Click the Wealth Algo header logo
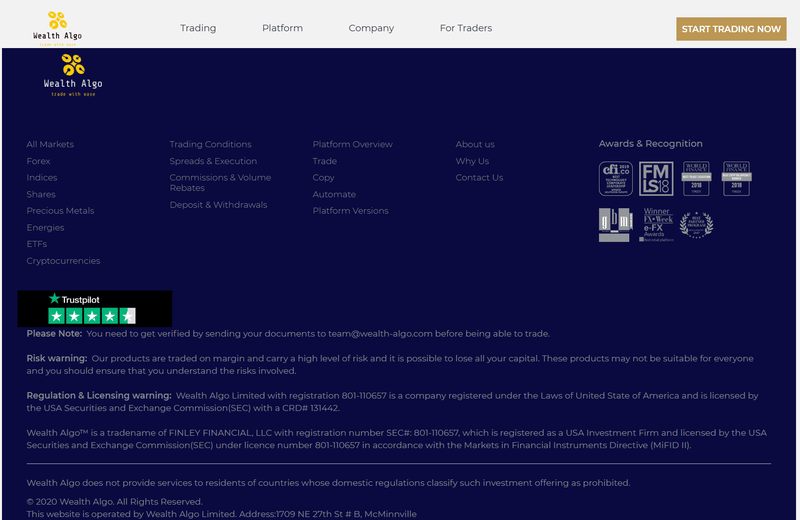The width and height of the screenshot is (800, 520). click(x=57, y=28)
